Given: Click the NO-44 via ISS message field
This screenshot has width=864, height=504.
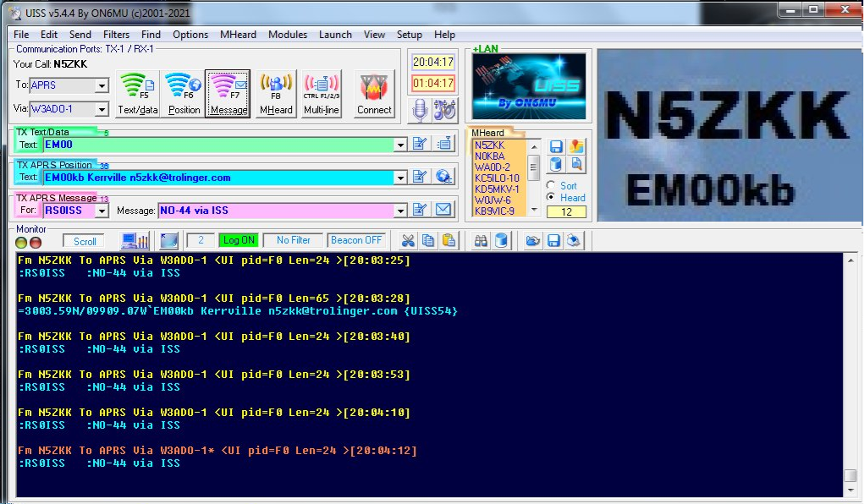Looking at the screenshot, I should pos(276,211).
